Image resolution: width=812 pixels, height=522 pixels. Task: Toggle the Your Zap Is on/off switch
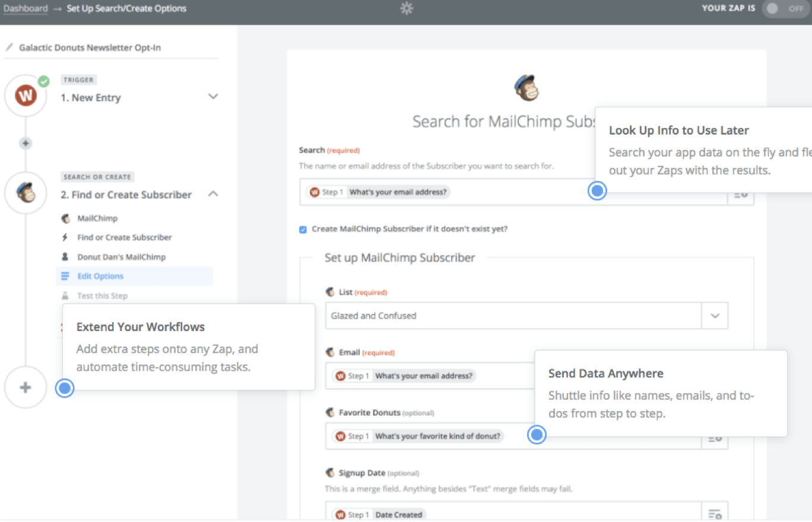click(x=785, y=8)
